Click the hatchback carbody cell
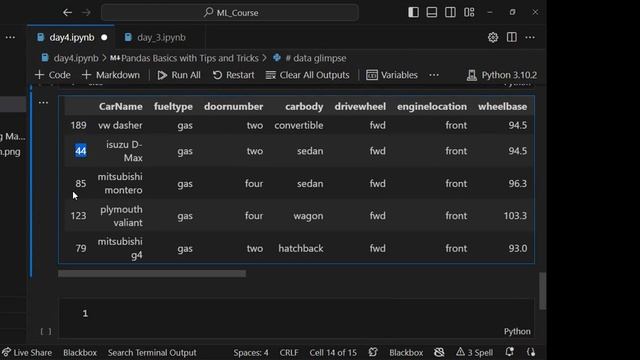The width and height of the screenshot is (640, 360). [301, 248]
